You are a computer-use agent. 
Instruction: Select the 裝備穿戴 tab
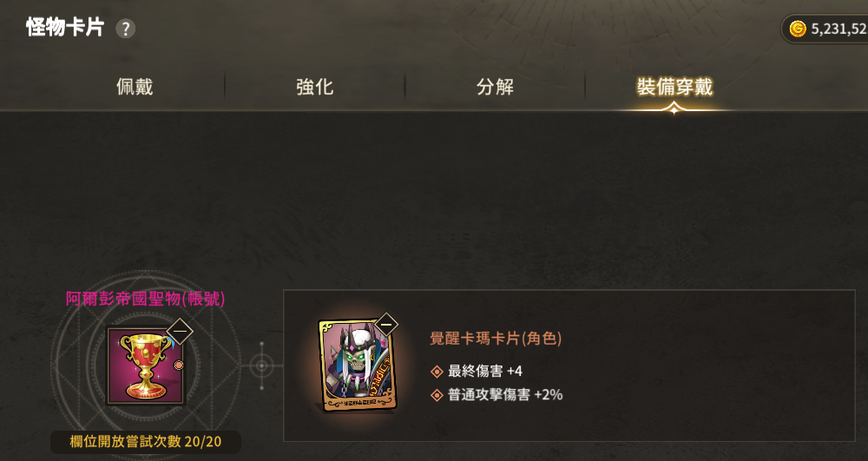(674, 87)
